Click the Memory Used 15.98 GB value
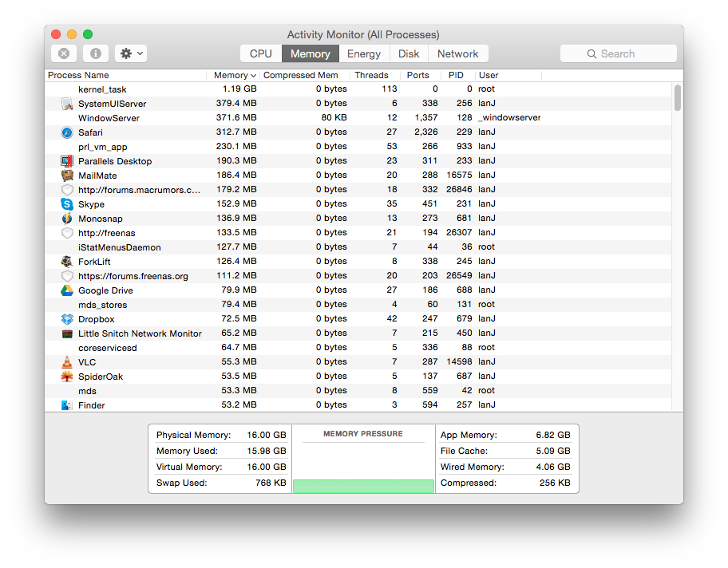 (x=266, y=451)
